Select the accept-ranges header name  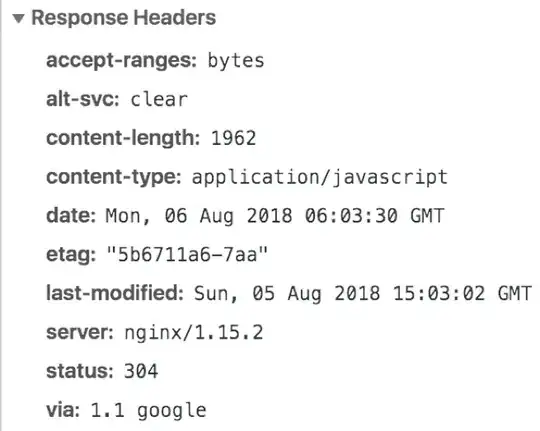point(122,61)
